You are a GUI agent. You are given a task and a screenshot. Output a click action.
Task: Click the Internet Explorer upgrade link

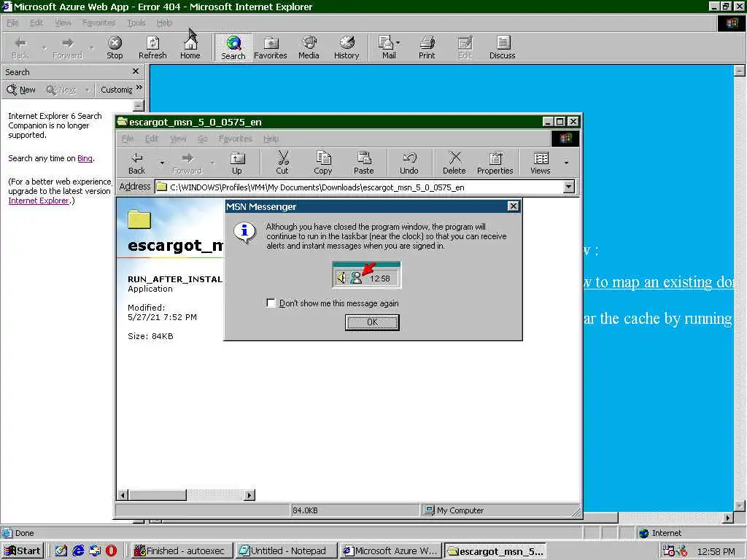click(x=39, y=201)
